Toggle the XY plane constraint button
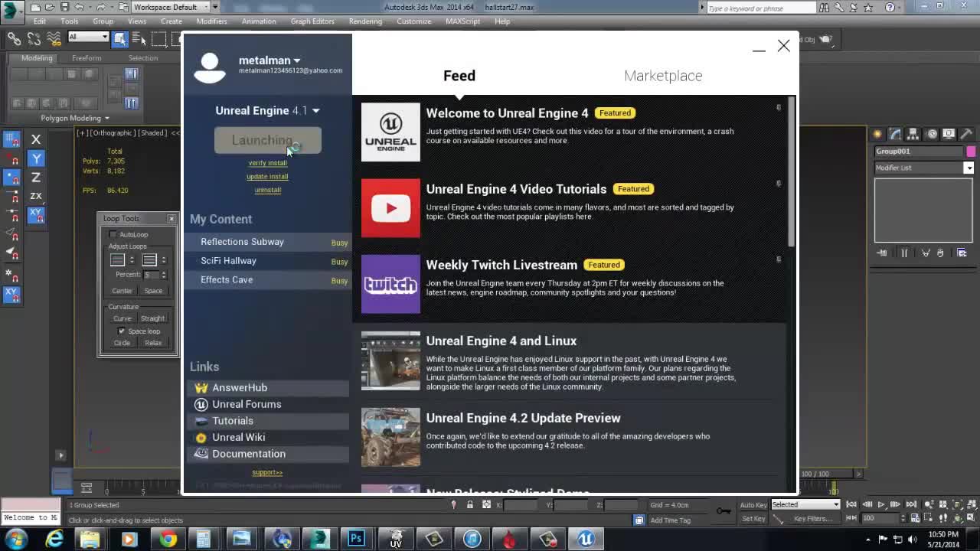This screenshot has height=551, width=980. point(36,215)
